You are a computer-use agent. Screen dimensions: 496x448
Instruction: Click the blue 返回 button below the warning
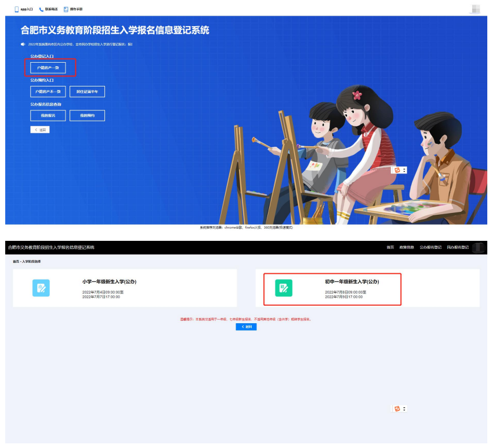246,327
